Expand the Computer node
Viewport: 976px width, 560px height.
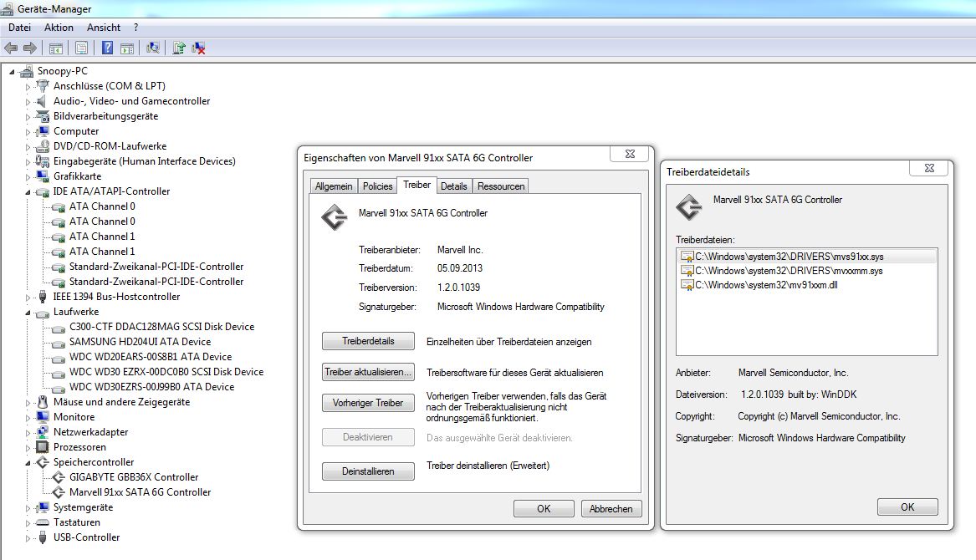[28, 132]
